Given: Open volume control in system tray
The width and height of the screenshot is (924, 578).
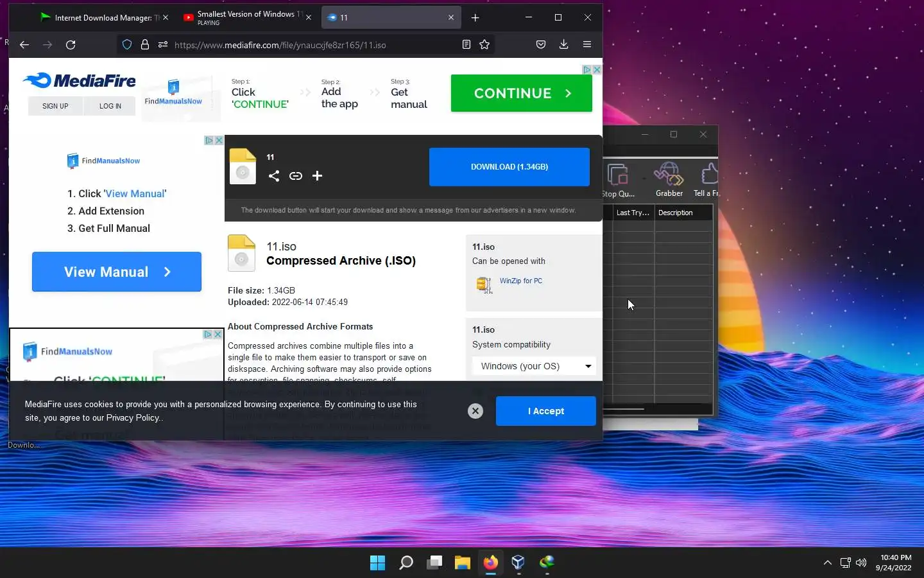Looking at the screenshot, I should [861, 563].
